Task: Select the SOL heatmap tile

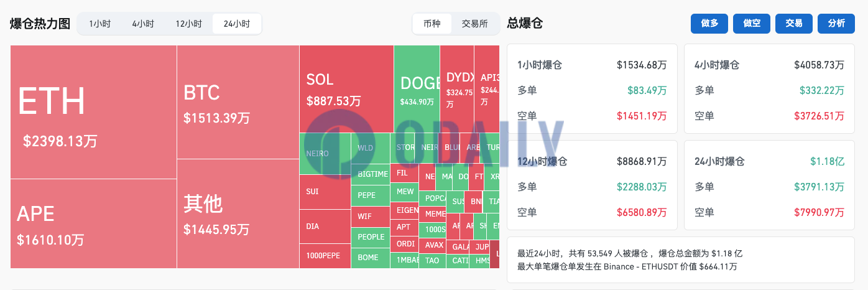Action: coord(346,88)
